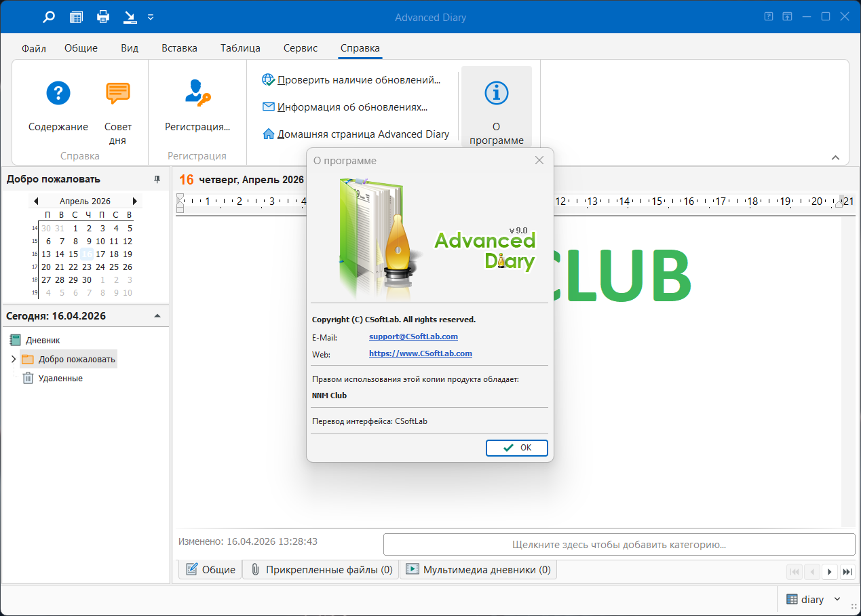Go to next month in calendar

pos(135,201)
